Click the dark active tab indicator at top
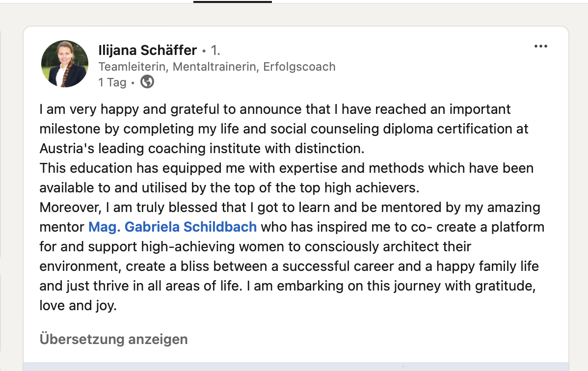Viewport: 588px width, 371px height. pyautogui.click(x=232, y=1)
